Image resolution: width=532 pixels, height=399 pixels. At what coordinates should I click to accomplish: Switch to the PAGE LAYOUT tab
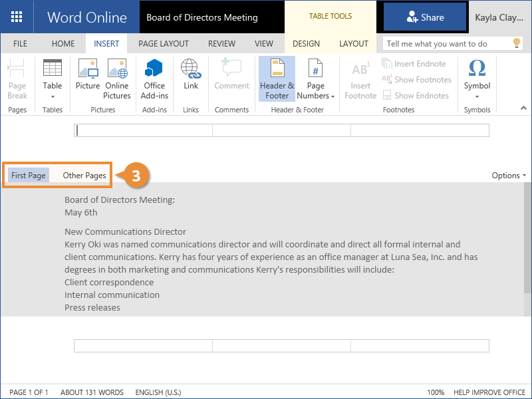164,44
